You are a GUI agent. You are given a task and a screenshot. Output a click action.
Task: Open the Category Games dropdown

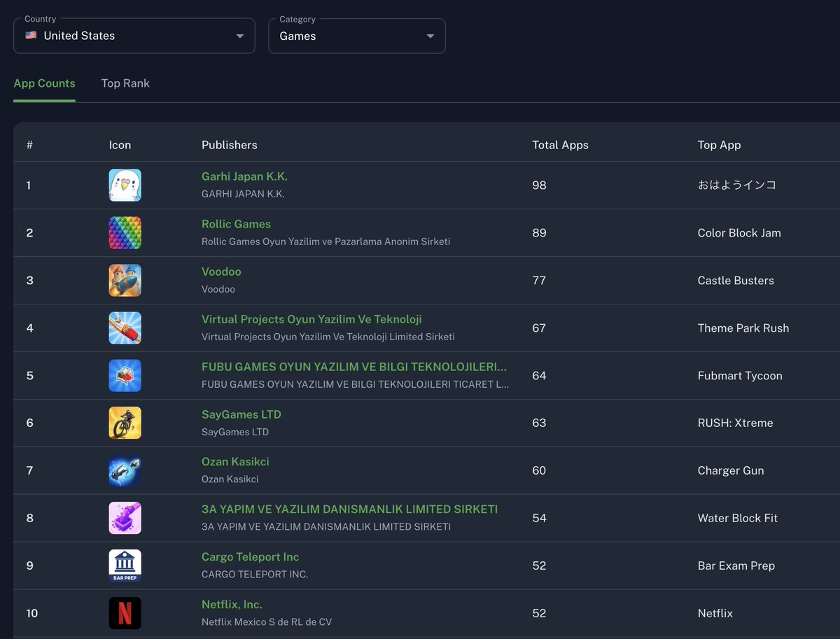click(357, 36)
